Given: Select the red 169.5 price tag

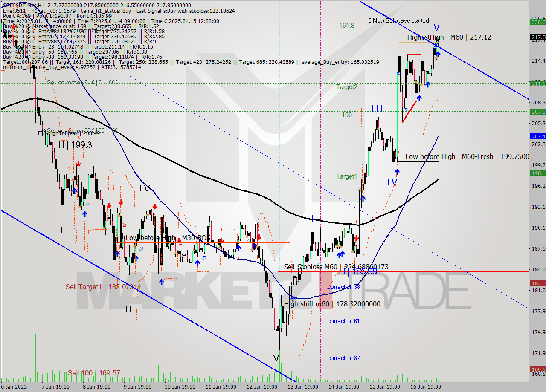Looking at the screenshot, I should [538, 369].
